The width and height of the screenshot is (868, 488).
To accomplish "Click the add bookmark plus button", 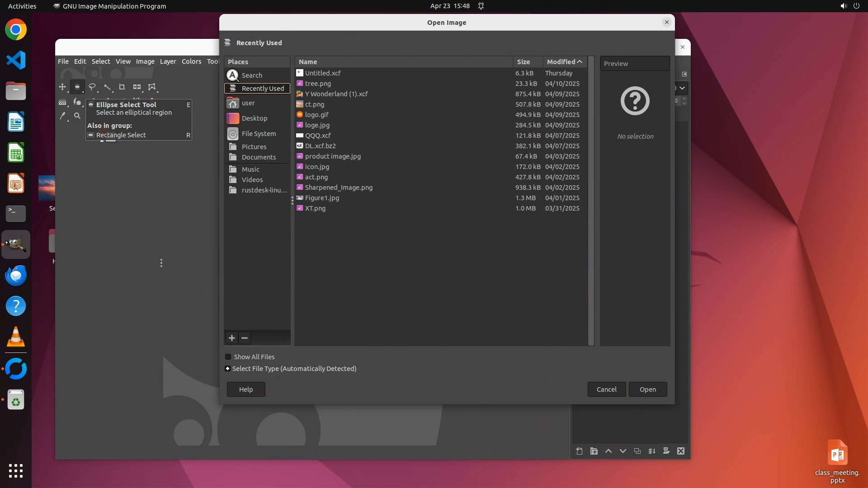I will [232, 338].
